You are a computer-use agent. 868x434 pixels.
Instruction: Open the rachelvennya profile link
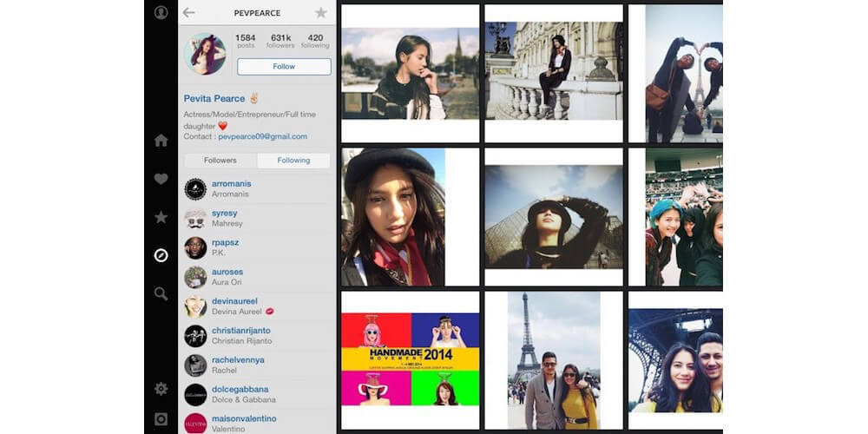point(238,359)
